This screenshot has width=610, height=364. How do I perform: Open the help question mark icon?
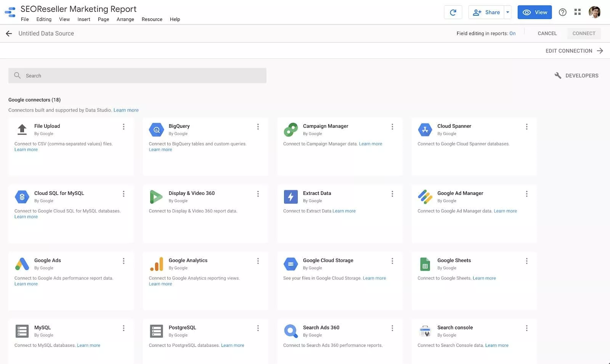coord(562,12)
